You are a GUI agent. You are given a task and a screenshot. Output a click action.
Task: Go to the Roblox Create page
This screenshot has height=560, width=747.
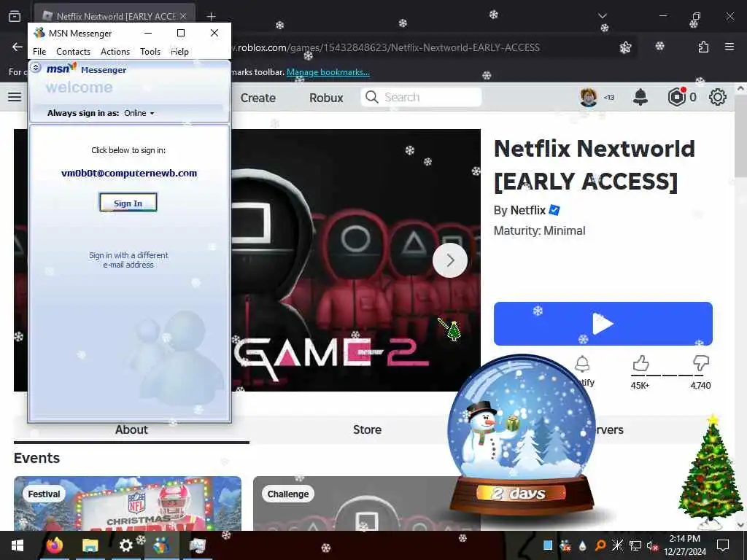pyautogui.click(x=258, y=98)
